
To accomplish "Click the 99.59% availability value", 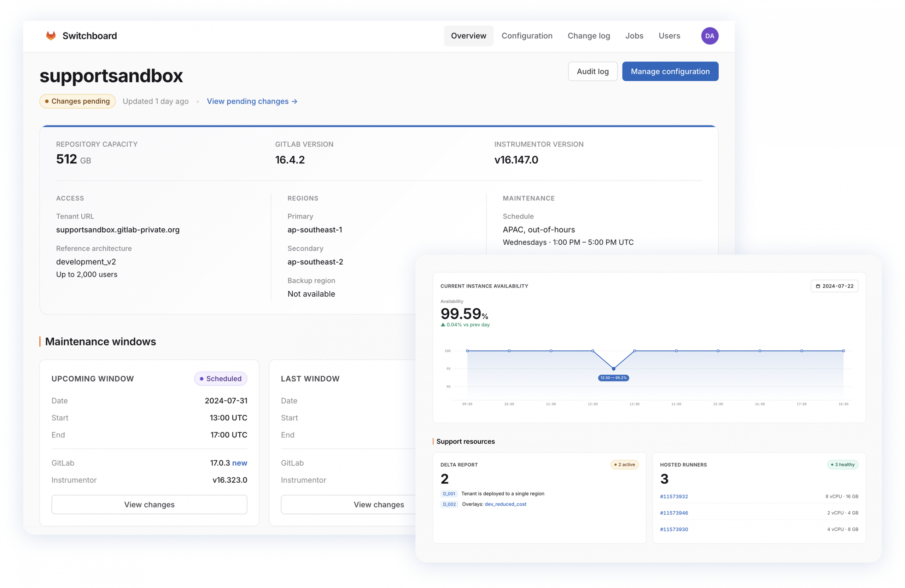I will tap(464, 314).
